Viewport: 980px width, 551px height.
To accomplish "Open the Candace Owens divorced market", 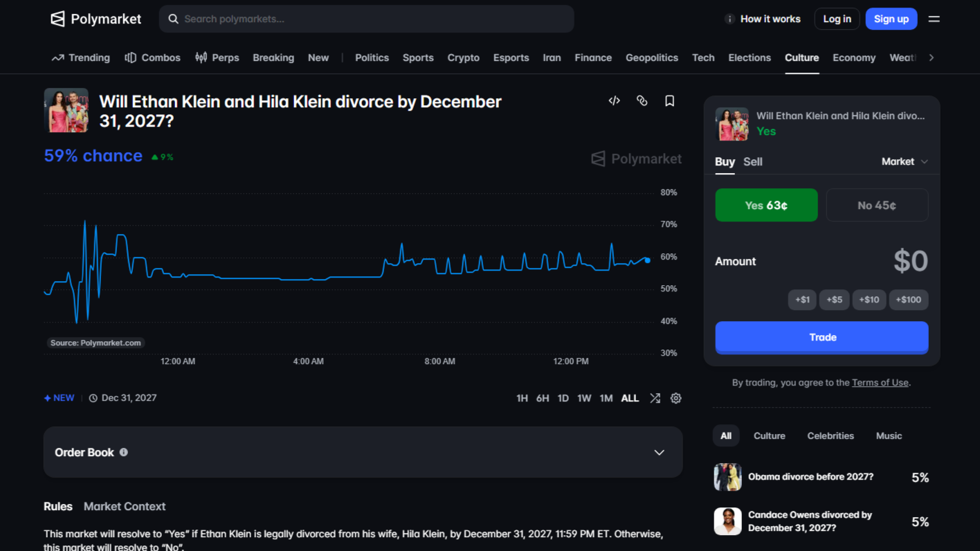I will coord(822,521).
